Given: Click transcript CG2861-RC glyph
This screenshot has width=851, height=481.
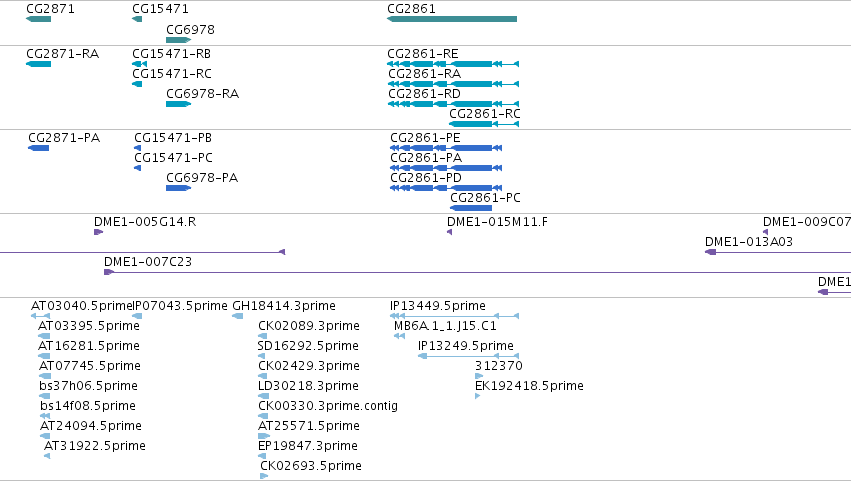Looking at the screenshot, I should click(484, 124).
